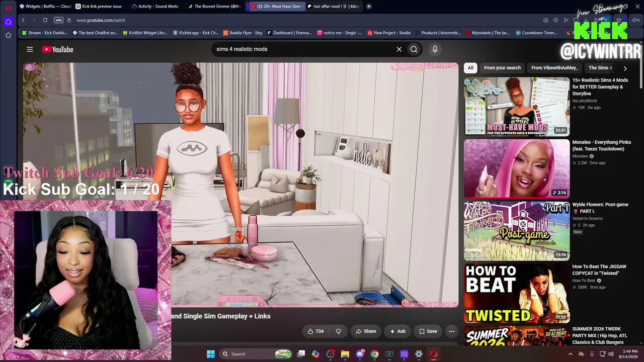Image resolution: width=644 pixels, height=362 pixels.
Task: Open Stream - Kick Dashboard bookmark
Action: [44, 33]
